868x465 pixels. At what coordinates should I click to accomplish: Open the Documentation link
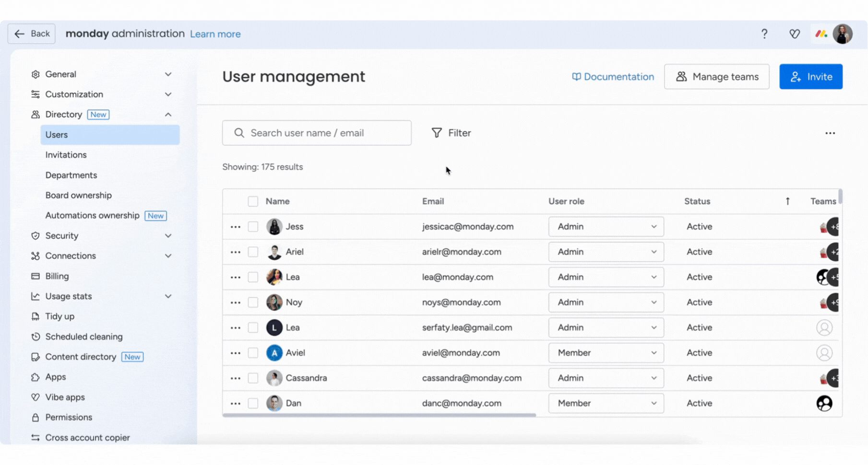[613, 77]
